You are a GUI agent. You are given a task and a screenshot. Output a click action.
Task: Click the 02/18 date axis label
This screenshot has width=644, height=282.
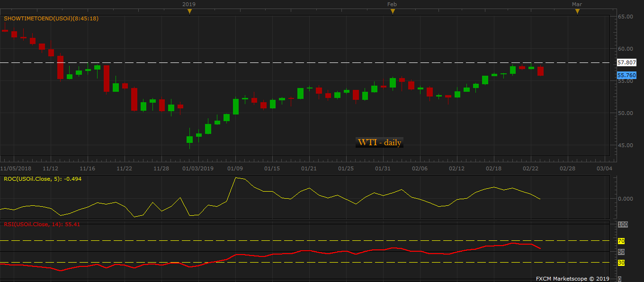tap(493, 168)
